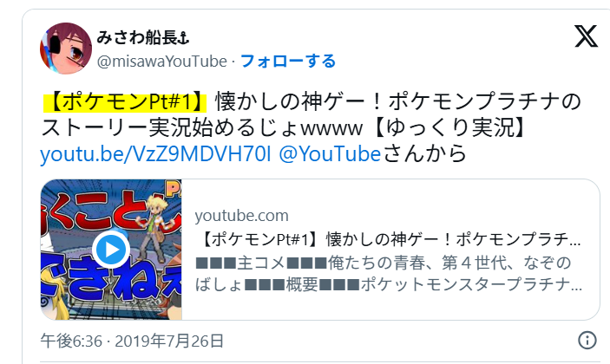
Task: Click the X logo icon
Action: pyautogui.click(x=587, y=36)
